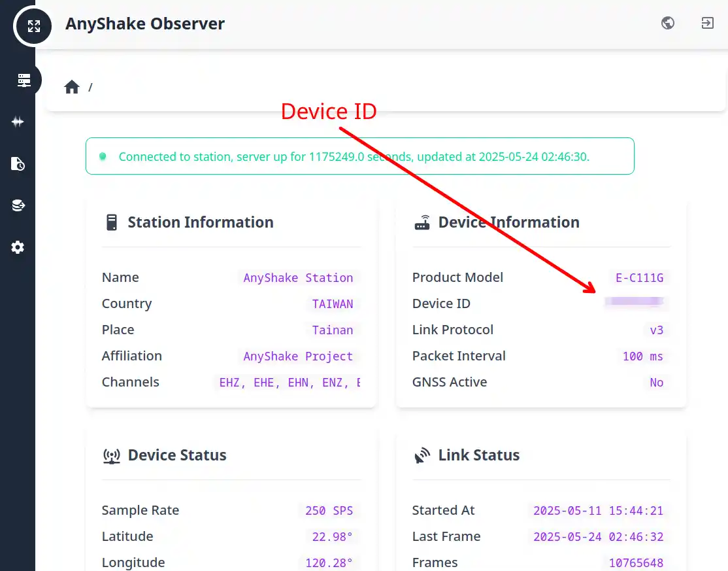Click the Sample Rate label
This screenshot has width=728, height=571.
point(141,510)
